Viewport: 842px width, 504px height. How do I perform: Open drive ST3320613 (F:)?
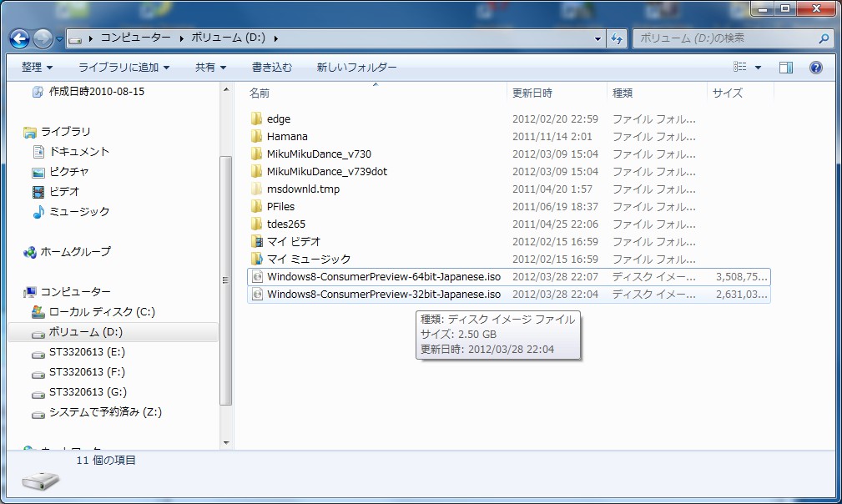(x=87, y=372)
